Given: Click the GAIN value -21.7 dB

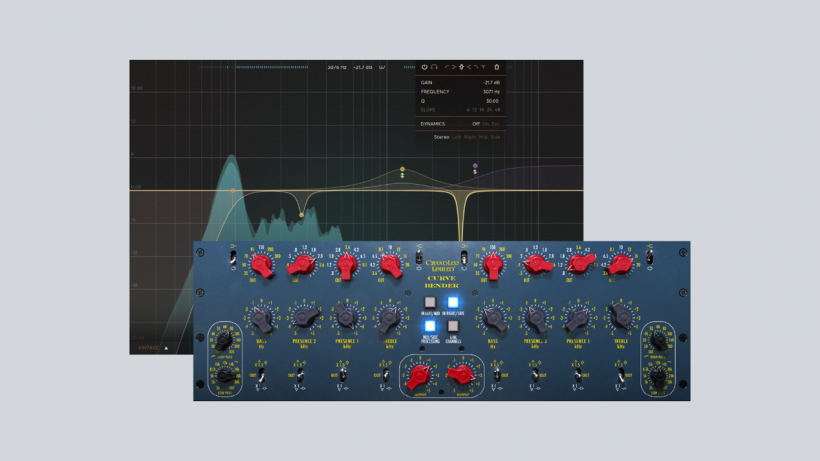Looking at the screenshot, I should [492, 83].
